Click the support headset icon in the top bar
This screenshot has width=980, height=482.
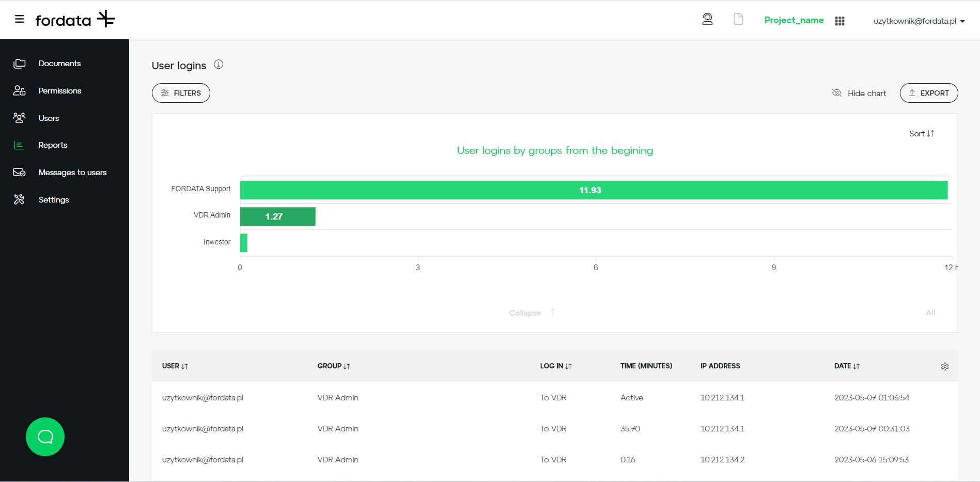pos(707,19)
